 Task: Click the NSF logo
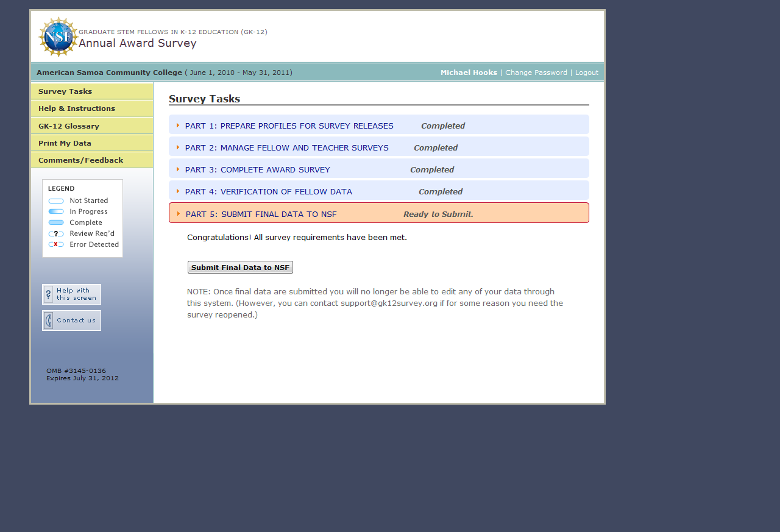coord(58,37)
